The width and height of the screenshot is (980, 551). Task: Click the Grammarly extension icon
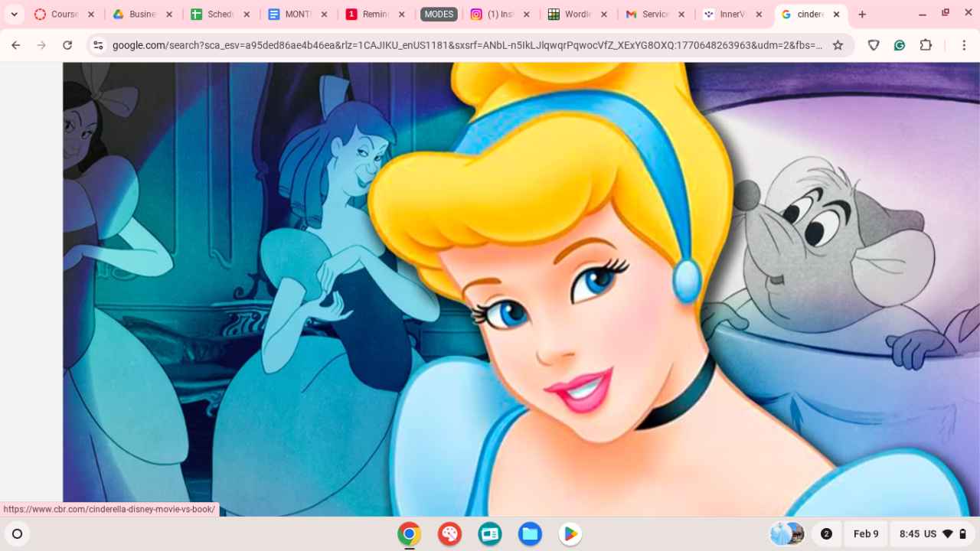click(x=900, y=45)
